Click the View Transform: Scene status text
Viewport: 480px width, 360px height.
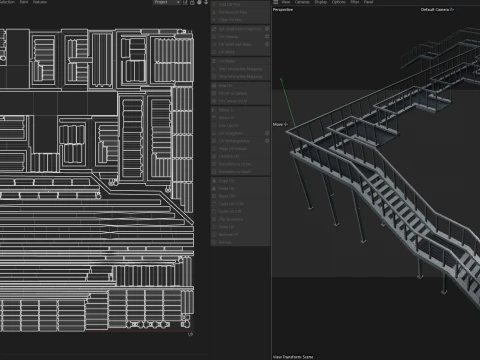click(293, 357)
